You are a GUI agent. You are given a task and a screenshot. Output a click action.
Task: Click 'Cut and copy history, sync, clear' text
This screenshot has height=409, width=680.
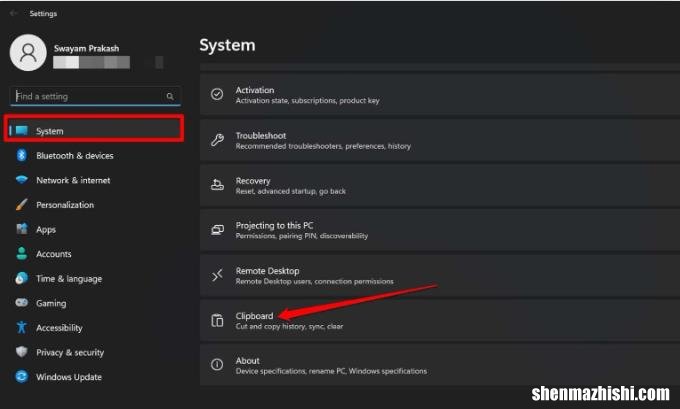(289, 326)
